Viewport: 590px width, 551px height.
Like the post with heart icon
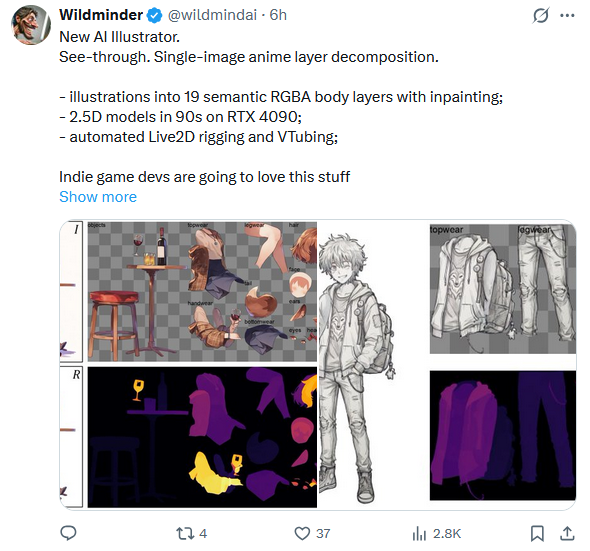point(302,533)
